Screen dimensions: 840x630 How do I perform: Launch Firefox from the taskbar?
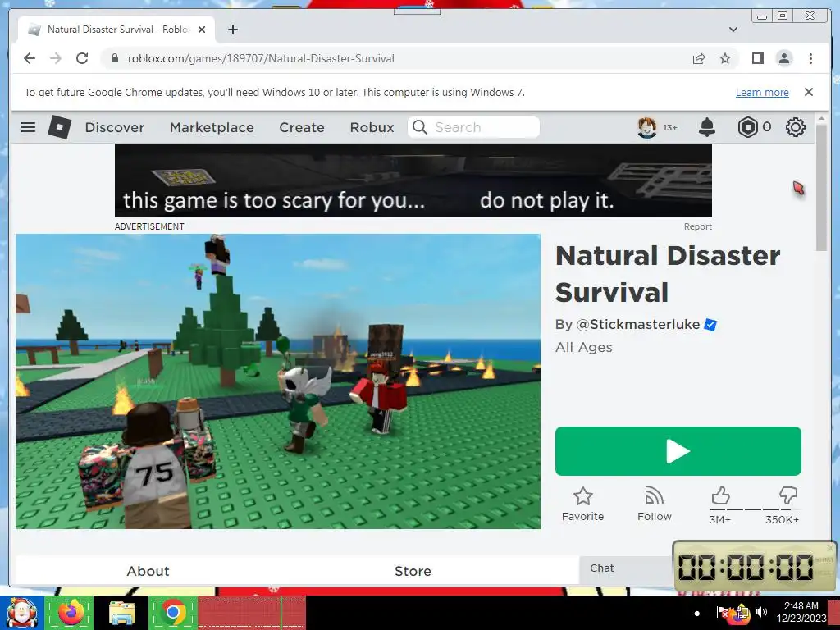coord(71,612)
